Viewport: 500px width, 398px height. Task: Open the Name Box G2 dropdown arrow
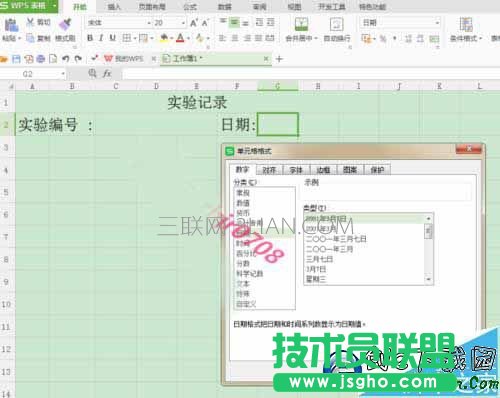(x=63, y=74)
